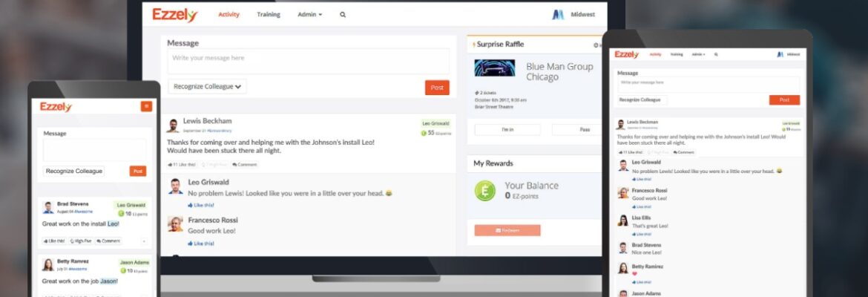Click the Blue Man Group raffle thumbnail
868x297 pixels.
494,68
